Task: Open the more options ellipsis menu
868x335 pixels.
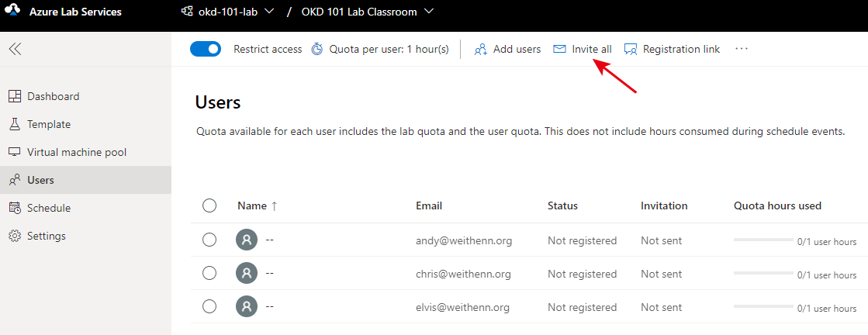Action: point(742,49)
